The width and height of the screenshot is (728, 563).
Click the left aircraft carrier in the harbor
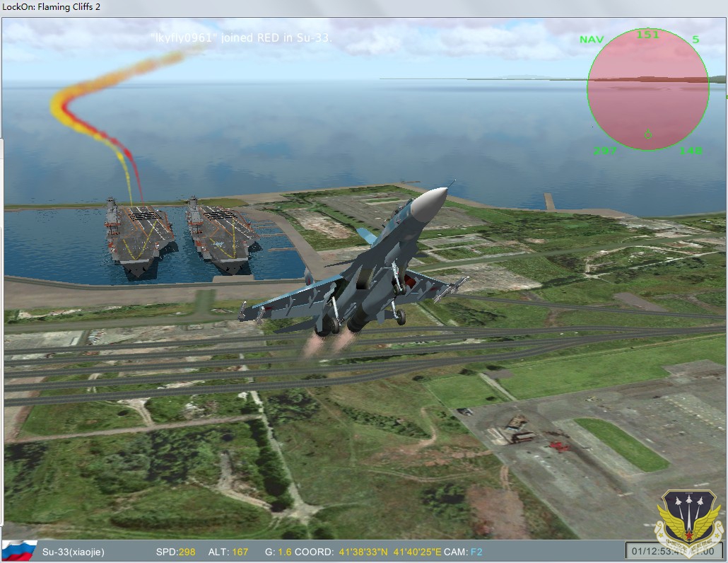pos(139,237)
